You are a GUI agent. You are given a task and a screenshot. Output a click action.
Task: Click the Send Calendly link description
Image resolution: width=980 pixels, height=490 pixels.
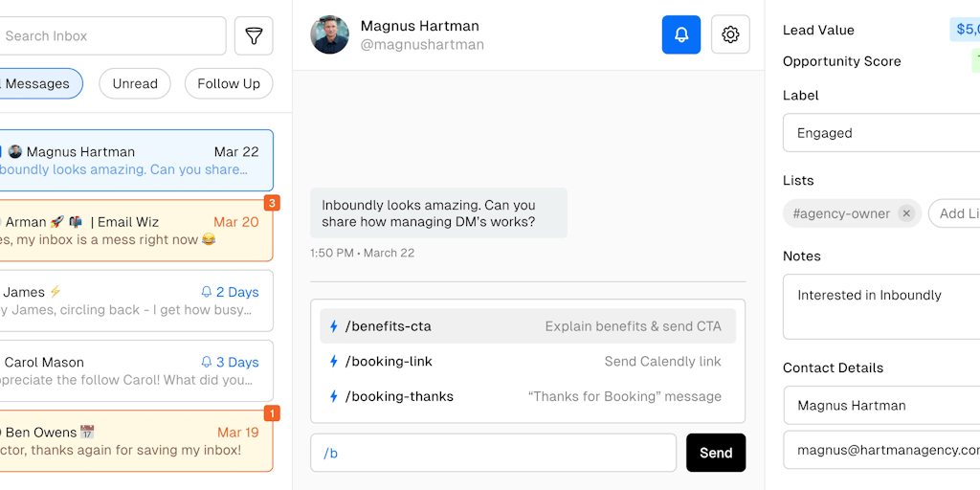pyautogui.click(x=662, y=361)
